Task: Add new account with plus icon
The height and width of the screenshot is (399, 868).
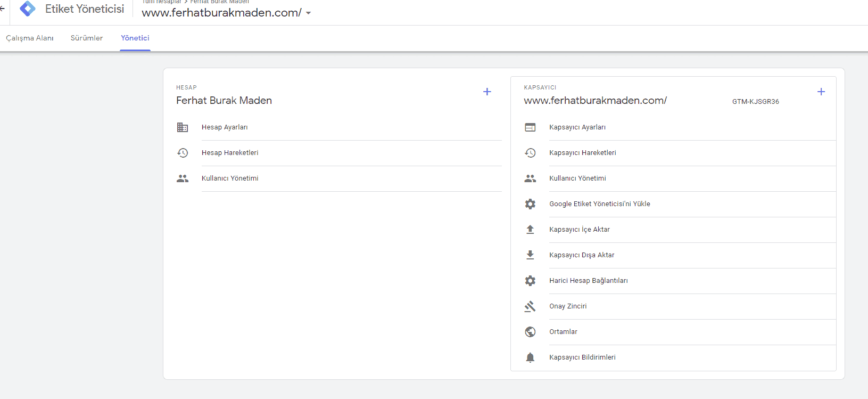Action: click(486, 92)
